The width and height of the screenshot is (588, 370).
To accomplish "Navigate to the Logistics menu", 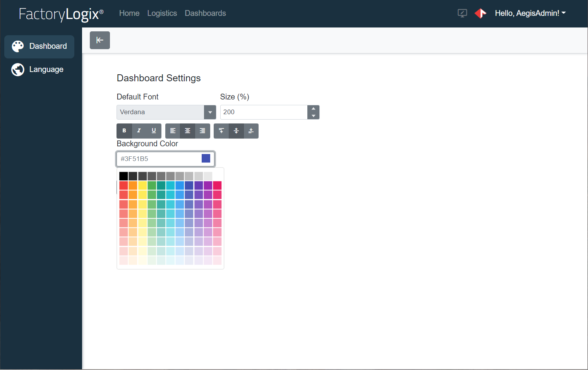I will [x=162, y=13].
